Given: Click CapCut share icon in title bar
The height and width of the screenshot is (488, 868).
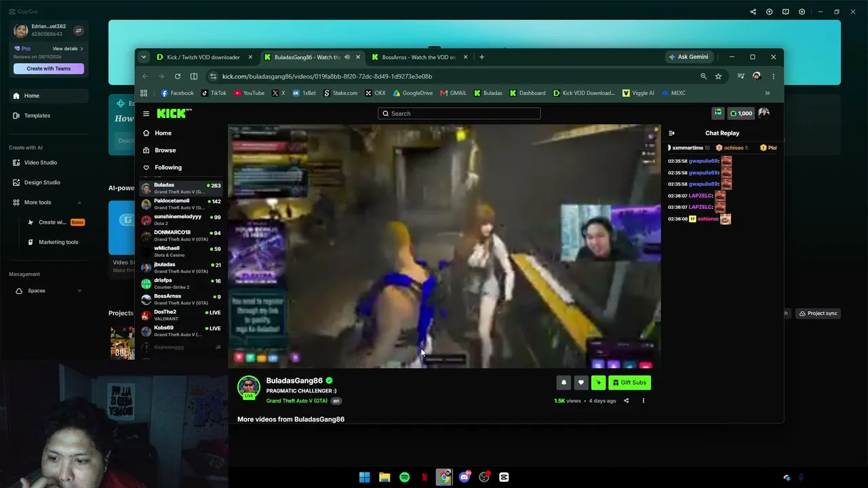Looking at the screenshot, I should pyautogui.click(x=753, y=12).
